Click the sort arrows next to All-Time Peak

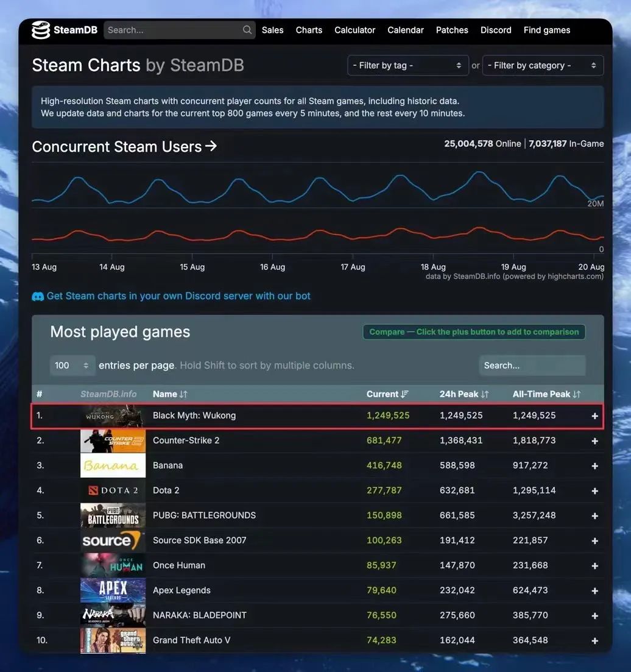click(x=577, y=394)
